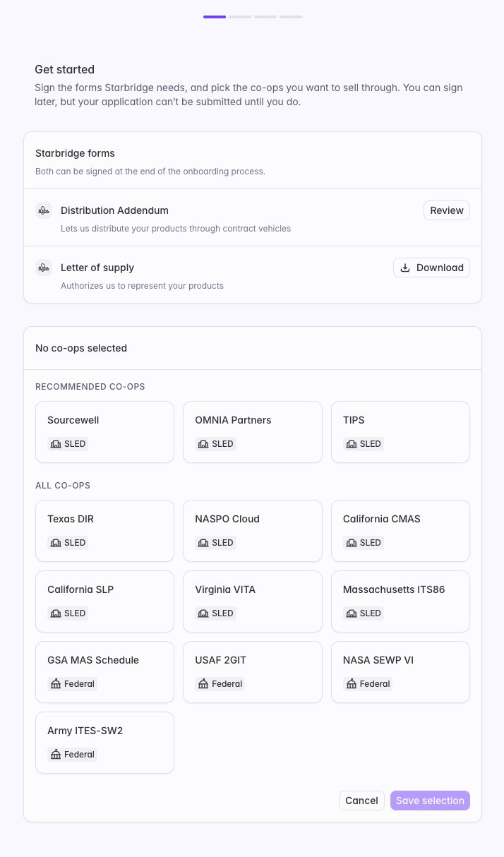Click the fourth onboarding progress step
The height and width of the screenshot is (857, 504).
click(x=291, y=17)
